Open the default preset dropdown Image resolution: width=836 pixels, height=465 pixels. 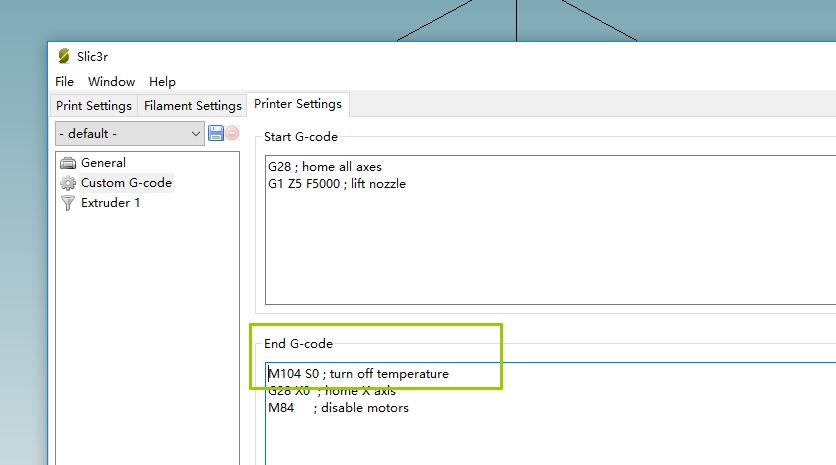pos(130,133)
